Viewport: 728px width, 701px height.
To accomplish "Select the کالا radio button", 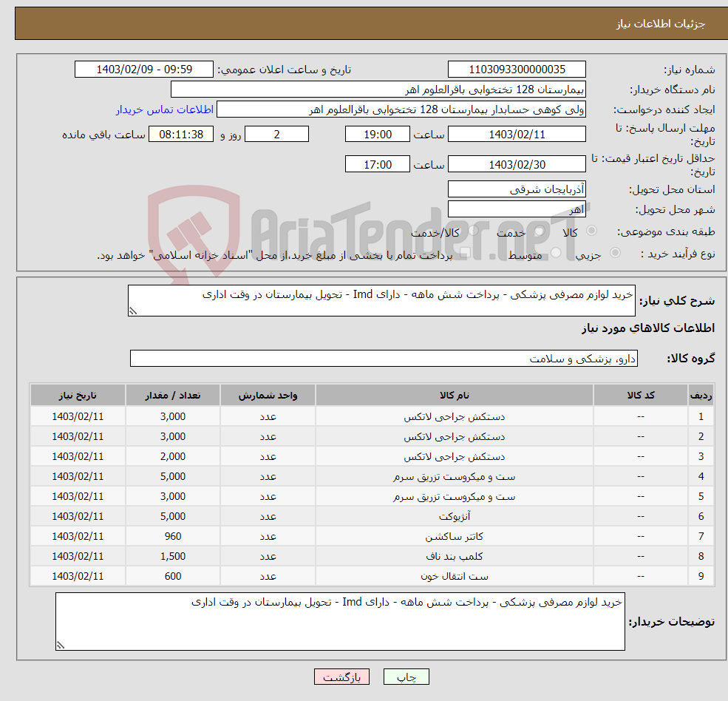I will coord(591,231).
